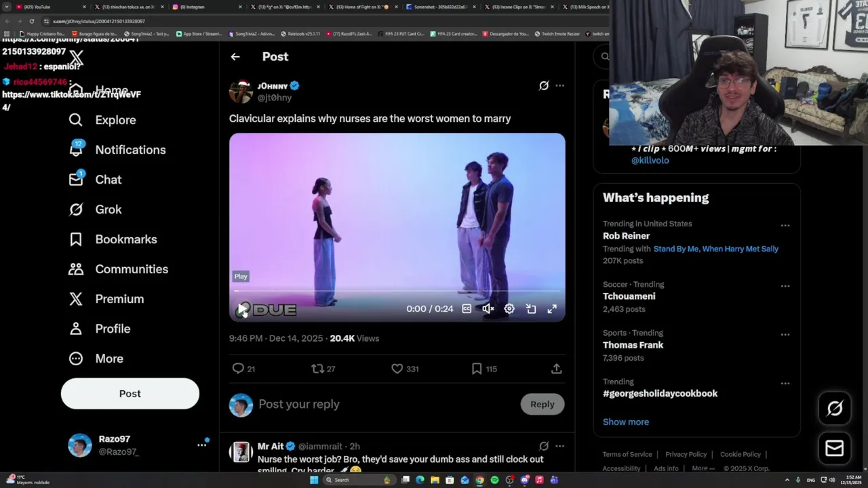Click the X logo in the sidebar
Viewport: 868px width, 488px height.
[76, 59]
